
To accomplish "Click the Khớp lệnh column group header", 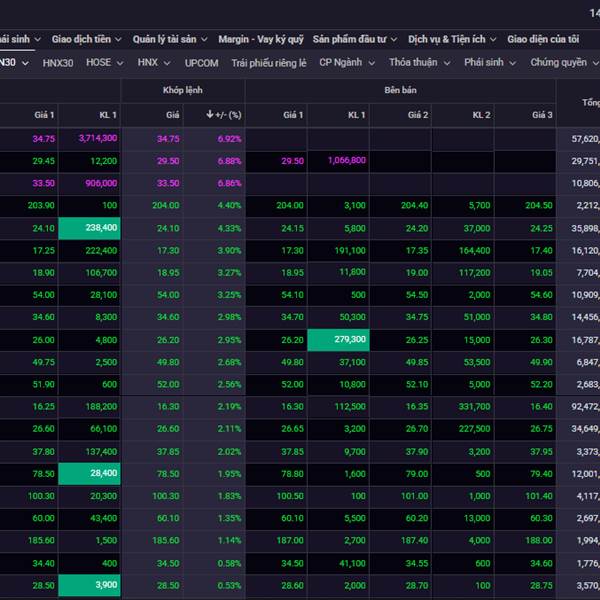I will (183, 90).
